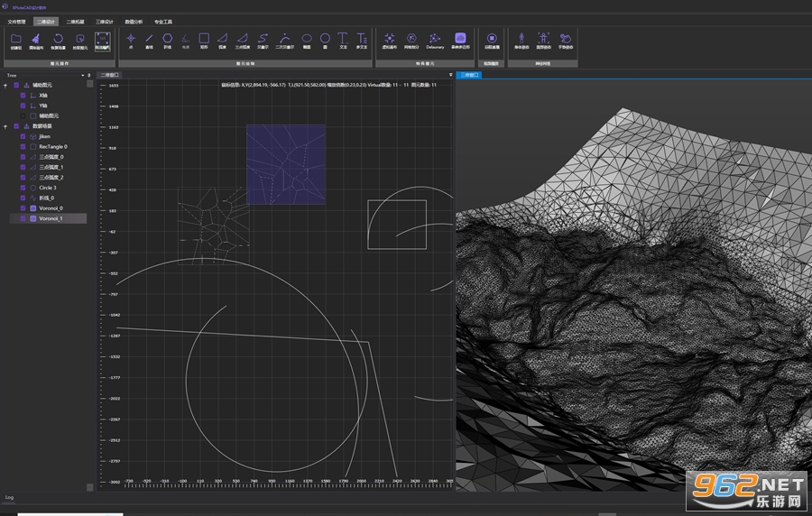Click the 3D terrain mesh viewport

pos(634,285)
